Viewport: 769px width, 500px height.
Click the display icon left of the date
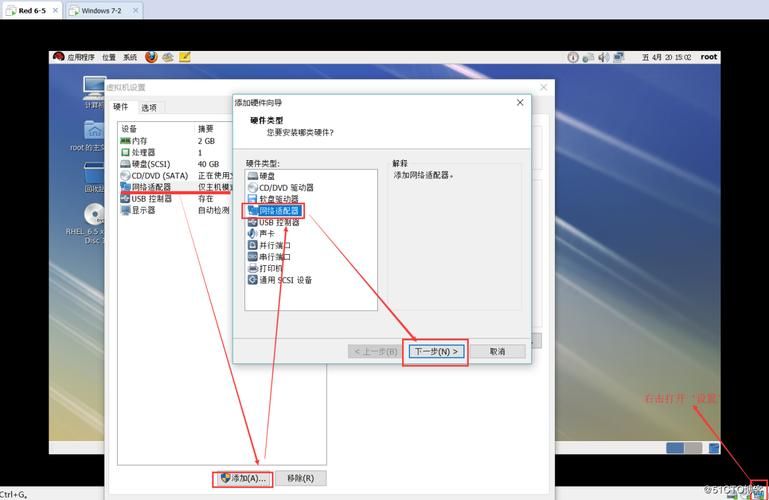click(619, 57)
